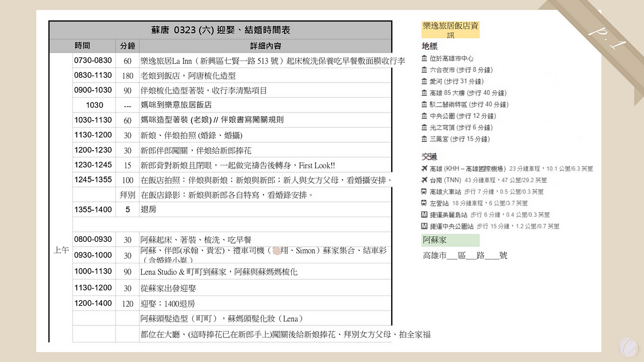
Task: Select the metro M icon for 捷運中央公園站
Action: click(425, 226)
